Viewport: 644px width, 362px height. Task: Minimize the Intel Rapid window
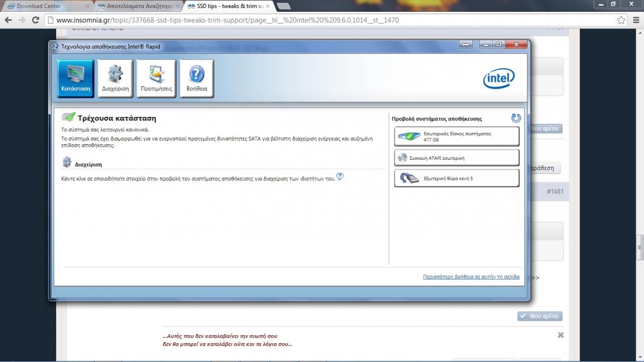tap(486, 45)
